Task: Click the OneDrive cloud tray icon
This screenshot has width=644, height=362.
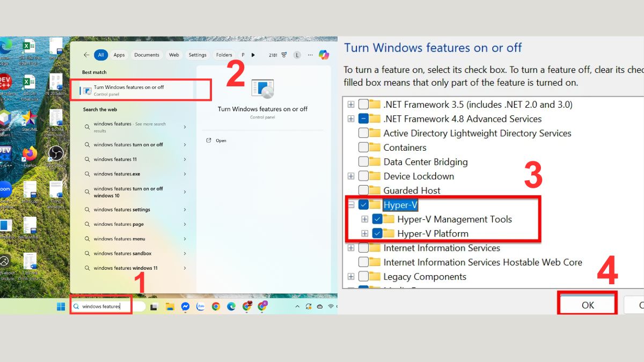Action: pos(320,306)
